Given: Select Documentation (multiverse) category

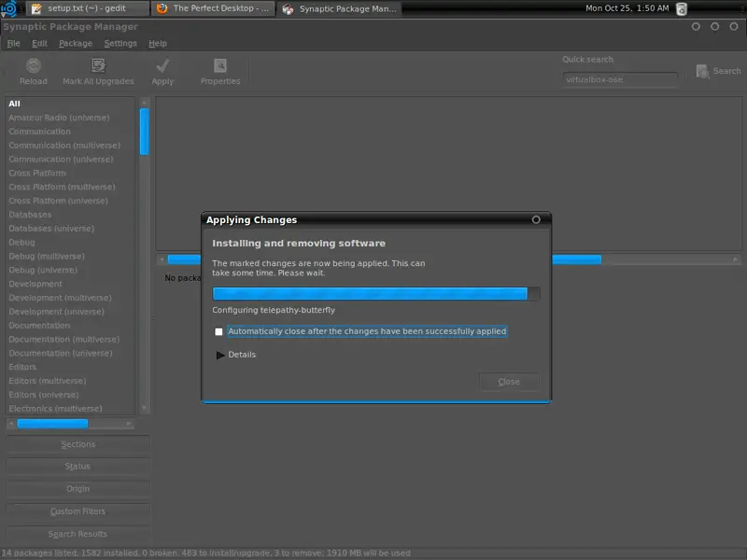Looking at the screenshot, I should 71,339.
